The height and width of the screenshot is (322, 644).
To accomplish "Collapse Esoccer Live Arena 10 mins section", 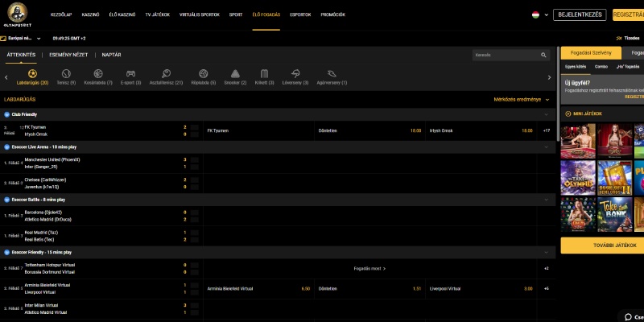I will pos(546,147).
